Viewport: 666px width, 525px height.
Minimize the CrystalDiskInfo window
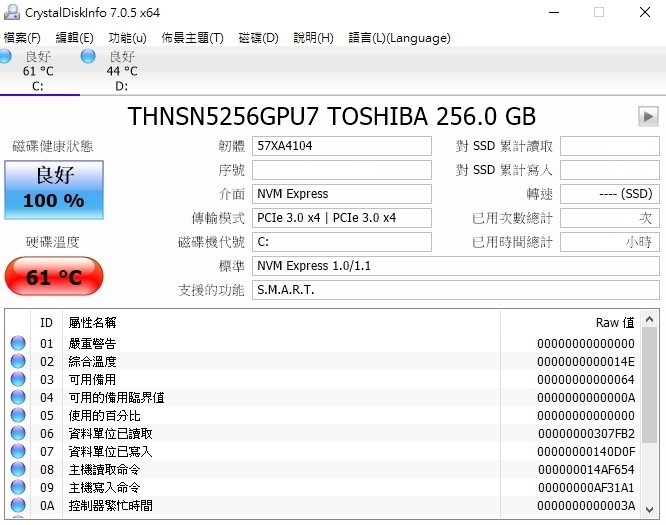(x=554, y=12)
